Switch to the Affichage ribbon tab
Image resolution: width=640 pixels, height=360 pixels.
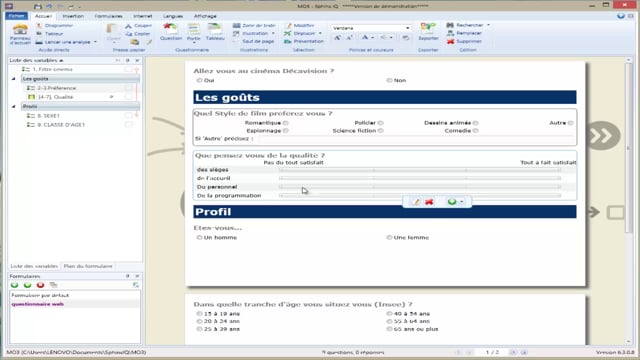tap(205, 16)
